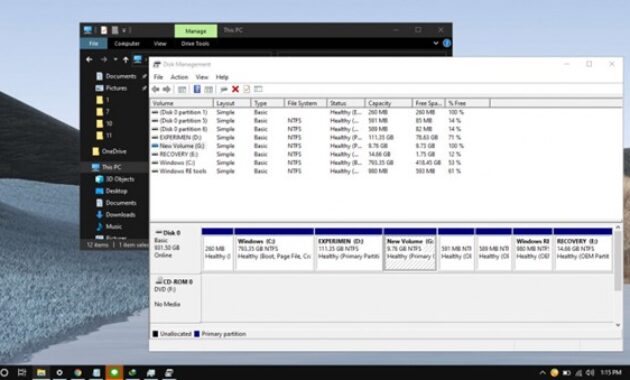Select the Windows (C:) partition block on Disk 0
The image size is (630, 380).
[x=274, y=249]
